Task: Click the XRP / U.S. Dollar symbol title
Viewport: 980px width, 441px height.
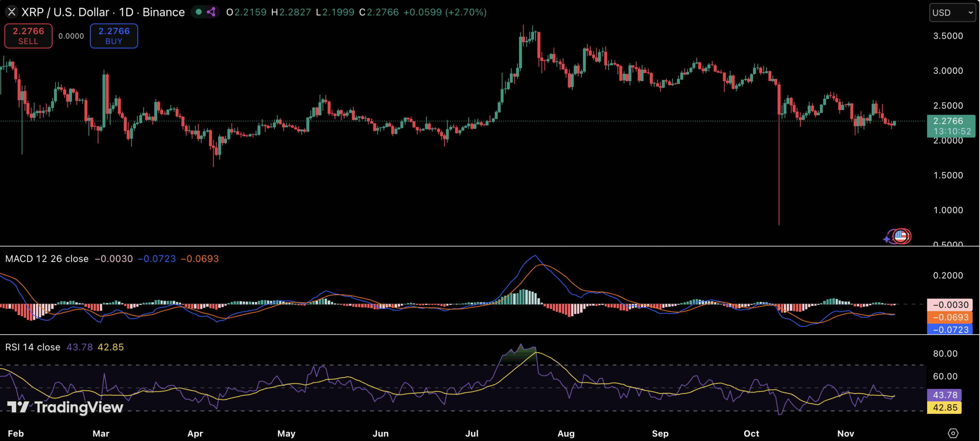Action: coord(65,12)
